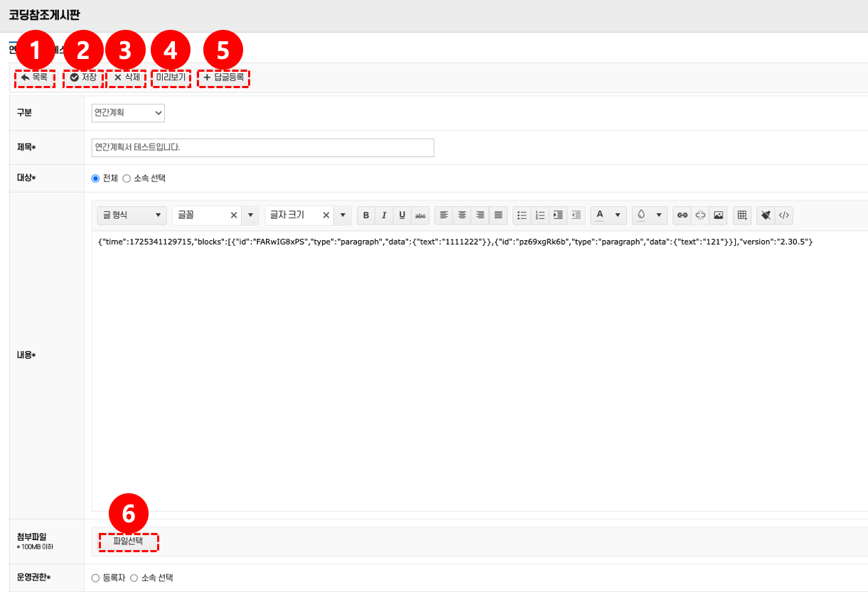This screenshot has height=592, width=868.
Task: Open the 구분 dropdown showing 연간계획
Action: [x=128, y=113]
